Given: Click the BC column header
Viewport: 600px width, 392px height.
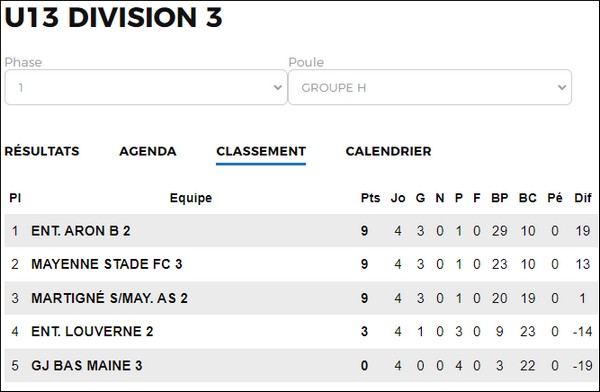Looking at the screenshot, I should 527,198.
